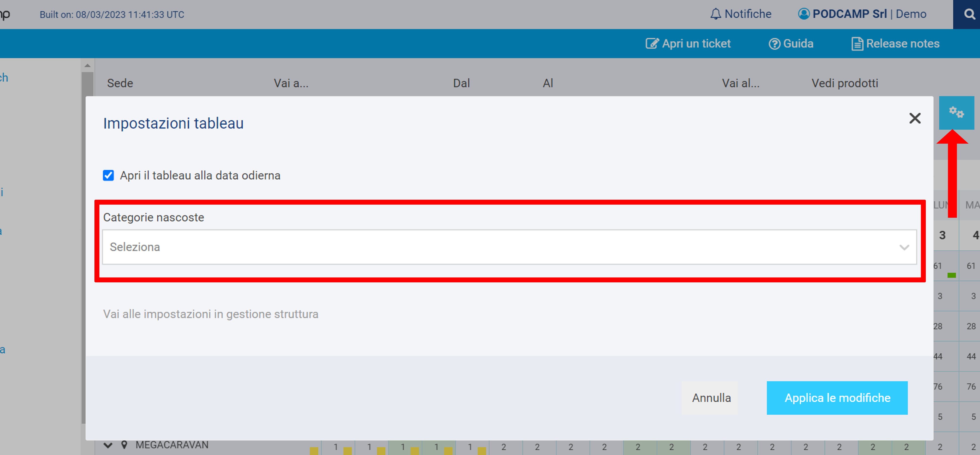Uncheck Apri il tableau alla data odierna
Screen dimensions: 980x455
coord(108,175)
